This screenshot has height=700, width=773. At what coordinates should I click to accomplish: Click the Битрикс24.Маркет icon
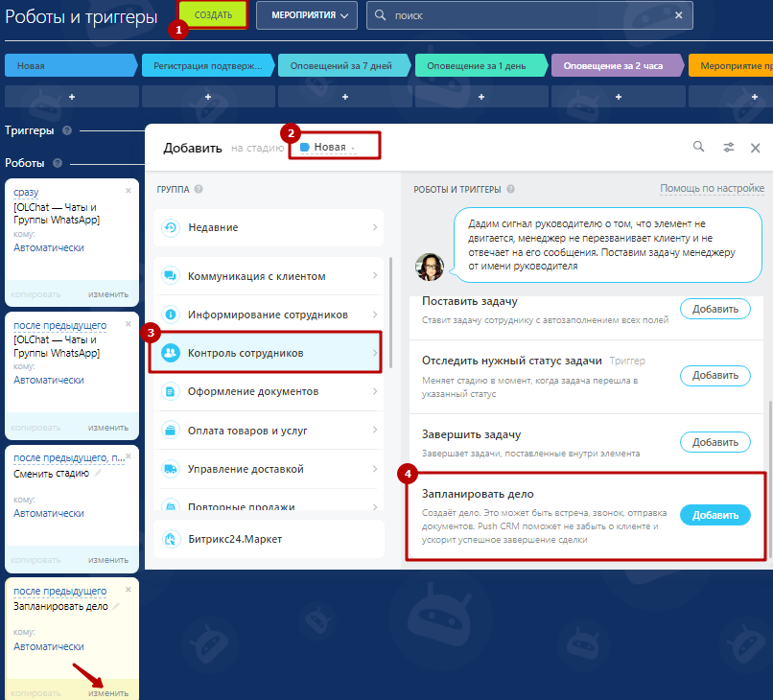pyautogui.click(x=170, y=539)
